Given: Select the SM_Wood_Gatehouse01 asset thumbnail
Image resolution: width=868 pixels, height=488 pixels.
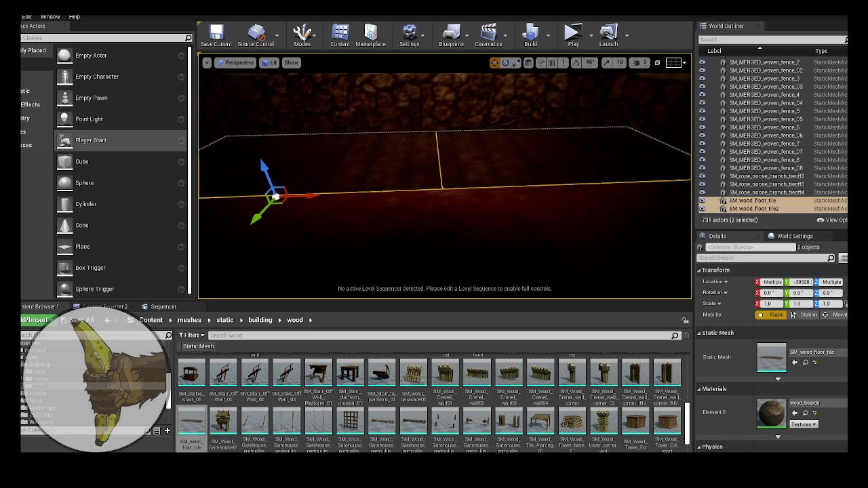Looking at the screenshot, I should [x=223, y=421].
